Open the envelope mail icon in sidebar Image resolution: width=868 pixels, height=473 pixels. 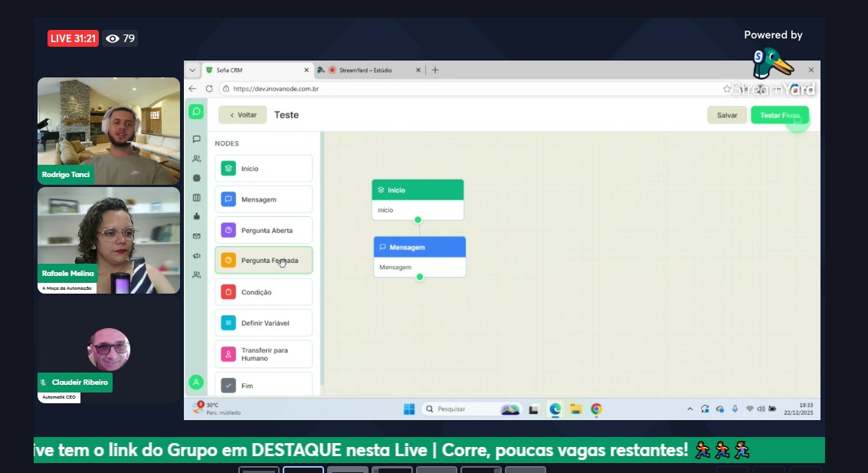[x=196, y=236]
